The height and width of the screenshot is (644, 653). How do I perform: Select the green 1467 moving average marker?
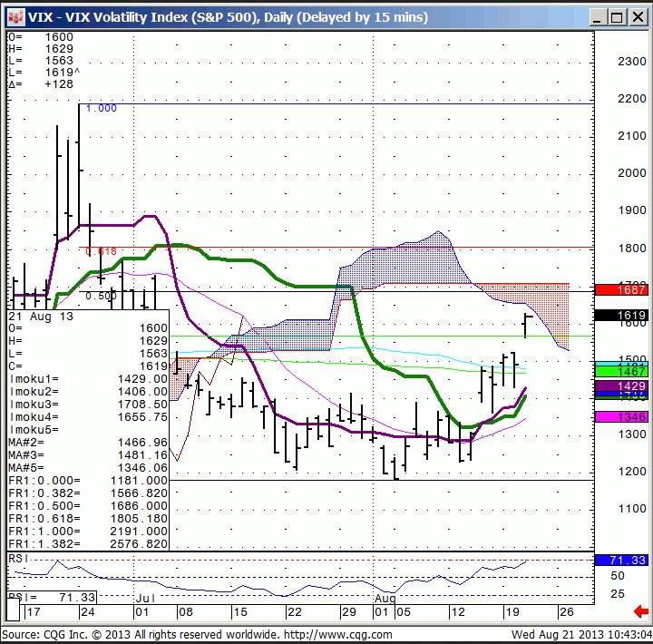(x=621, y=372)
